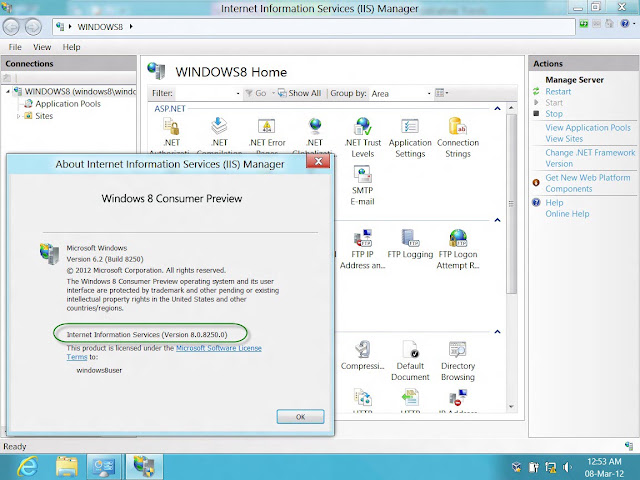Click into the Filter input field
This screenshot has height=480, width=640.
tap(204, 93)
